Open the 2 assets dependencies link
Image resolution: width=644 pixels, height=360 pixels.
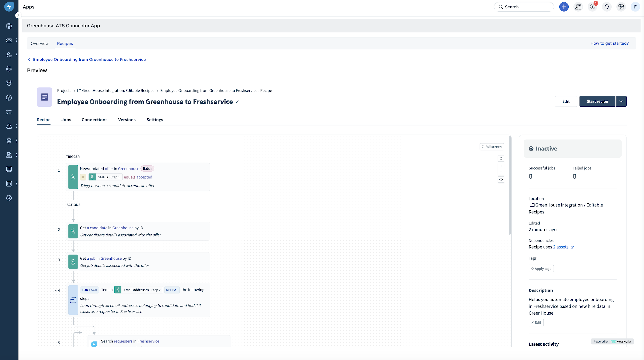561,247
